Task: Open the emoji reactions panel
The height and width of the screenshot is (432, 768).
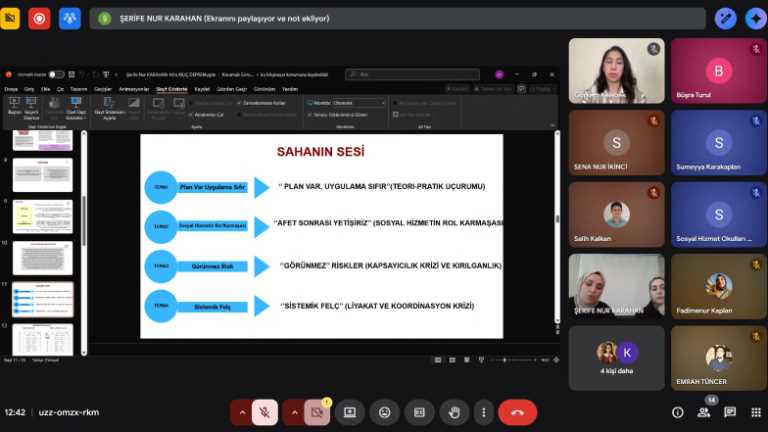Action: (x=385, y=412)
